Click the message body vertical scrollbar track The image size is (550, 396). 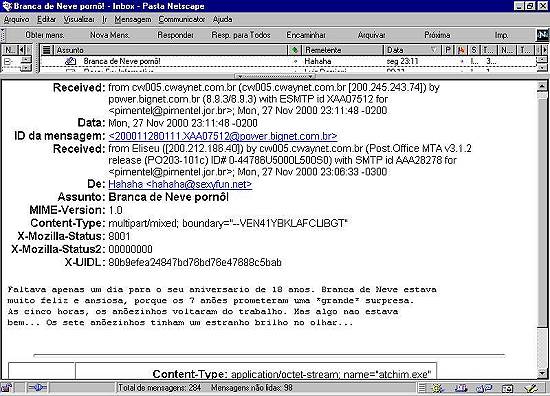click(x=542, y=230)
